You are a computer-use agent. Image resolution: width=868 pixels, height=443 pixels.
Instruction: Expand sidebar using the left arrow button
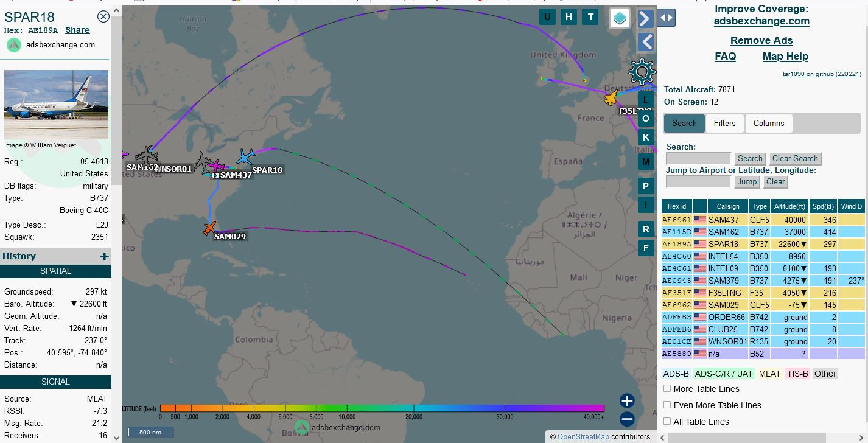pos(645,42)
